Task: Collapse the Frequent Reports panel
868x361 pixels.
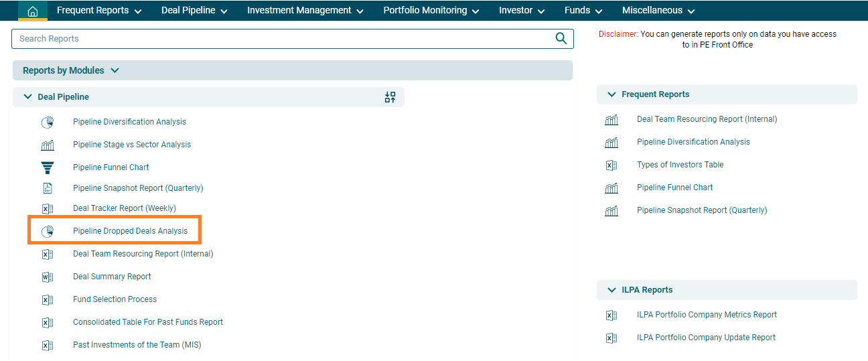Action: (x=611, y=94)
